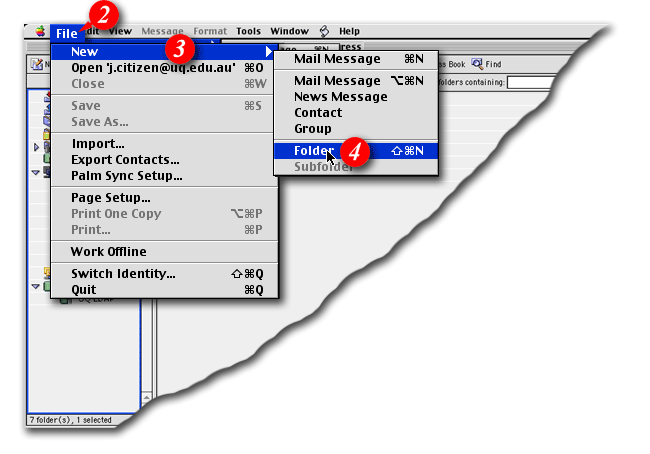Click the Find magnifier icon in toolbar
The height and width of the screenshot is (454, 650).
[x=477, y=63]
